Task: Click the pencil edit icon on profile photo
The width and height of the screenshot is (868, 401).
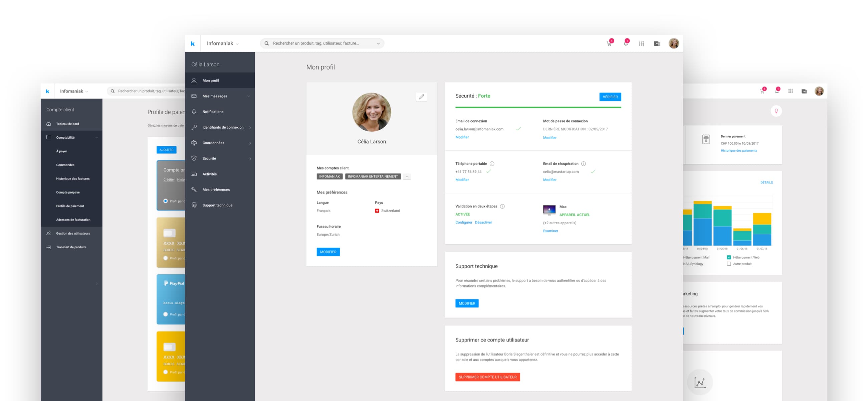Action: [x=421, y=97]
